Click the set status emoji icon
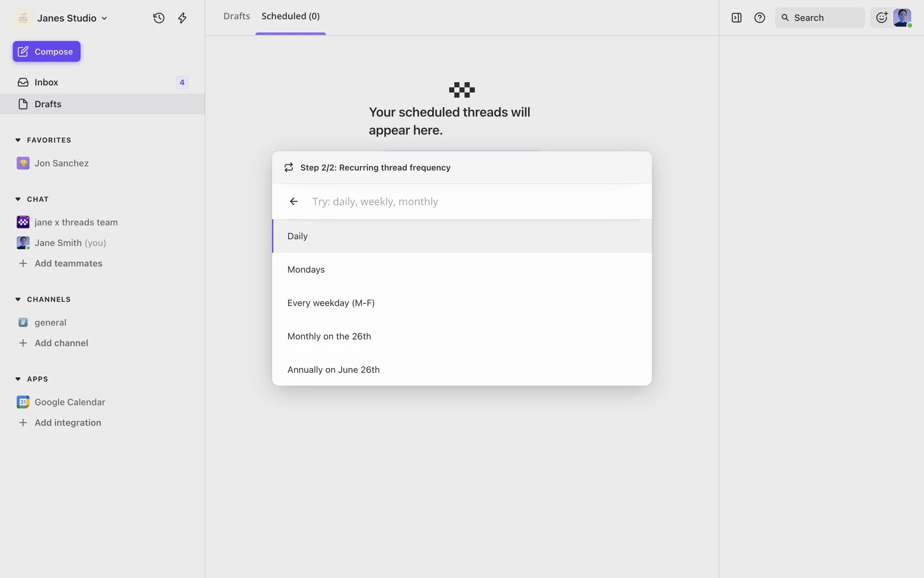Viewport: 924px width, 578px height. 882,18
